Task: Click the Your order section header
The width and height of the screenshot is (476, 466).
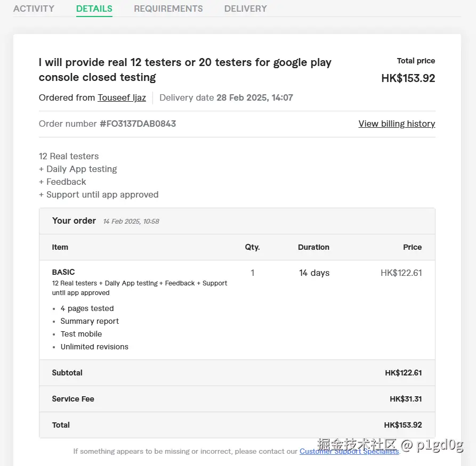Action: coord(74,220)
